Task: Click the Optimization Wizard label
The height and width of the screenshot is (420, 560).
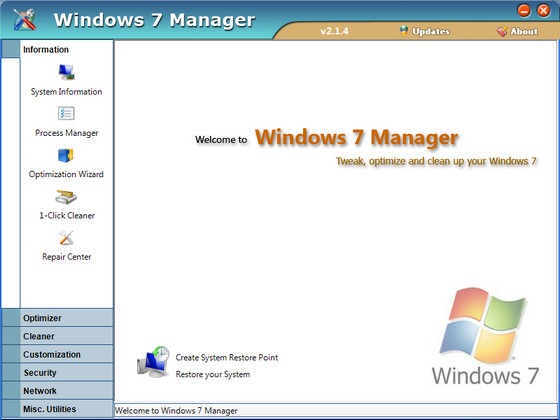Action: tap(66, 174)
